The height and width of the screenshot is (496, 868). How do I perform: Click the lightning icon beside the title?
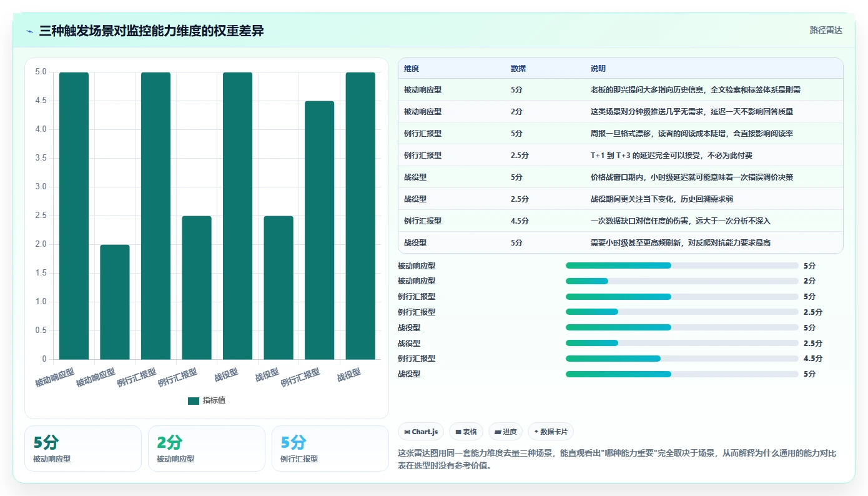(29, 31)
